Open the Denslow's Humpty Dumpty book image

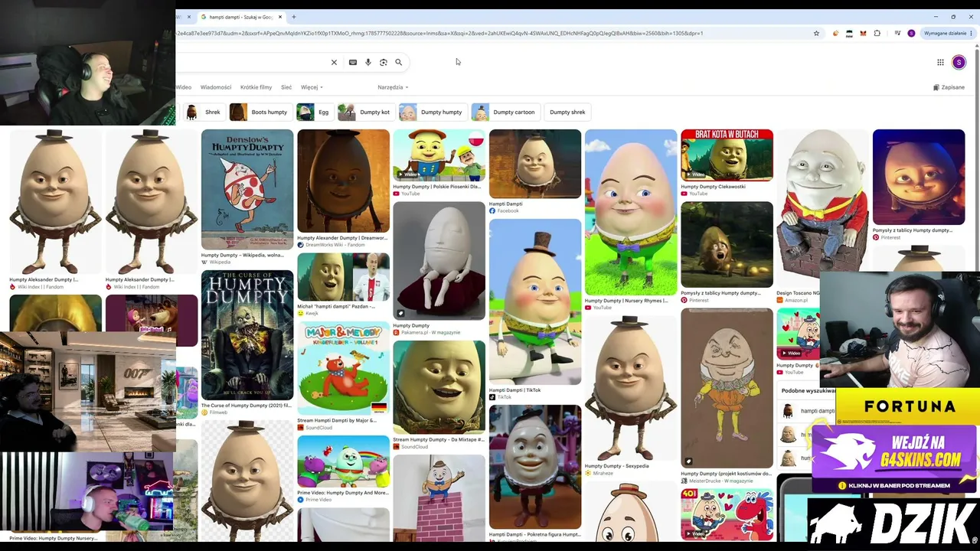point(247,189)
